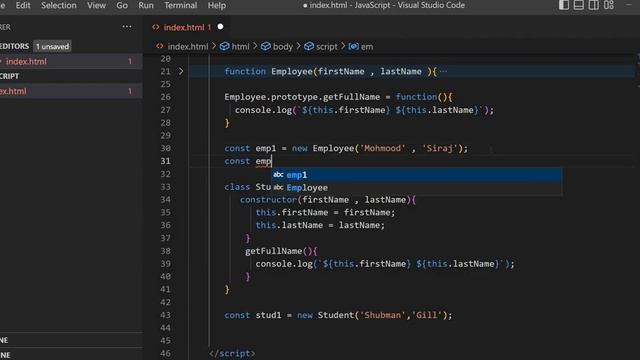
Task: Click index.html in the breadcrumb
Action: click(x=188, y=47)
